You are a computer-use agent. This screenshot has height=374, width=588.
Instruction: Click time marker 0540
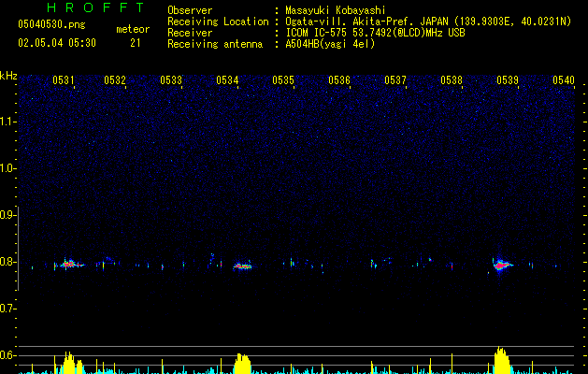coord(564,80)
